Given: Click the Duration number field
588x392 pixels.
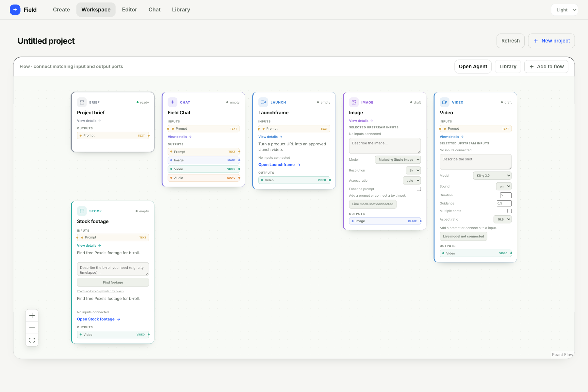Looking at the screenshot, I should [506, 195].
